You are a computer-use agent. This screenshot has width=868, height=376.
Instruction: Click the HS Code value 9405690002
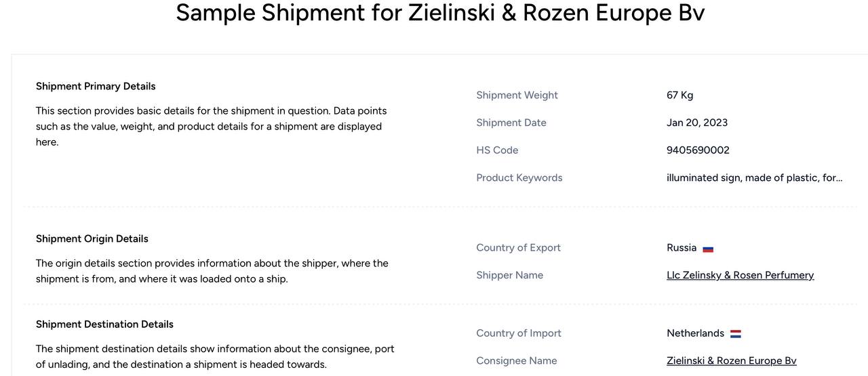[698, 150]
